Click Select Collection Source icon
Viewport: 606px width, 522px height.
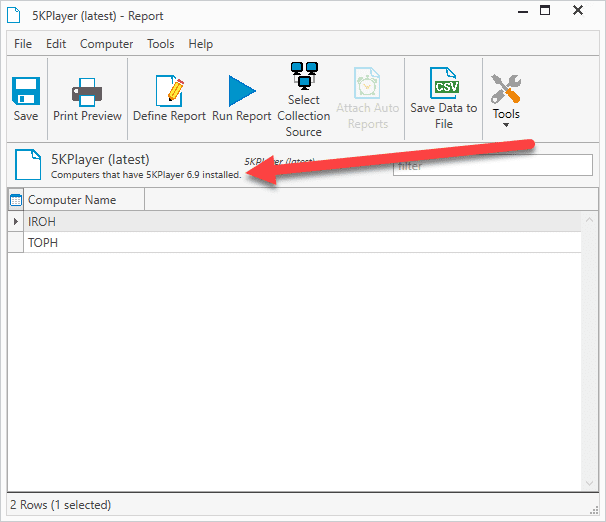tap(304, 75)
